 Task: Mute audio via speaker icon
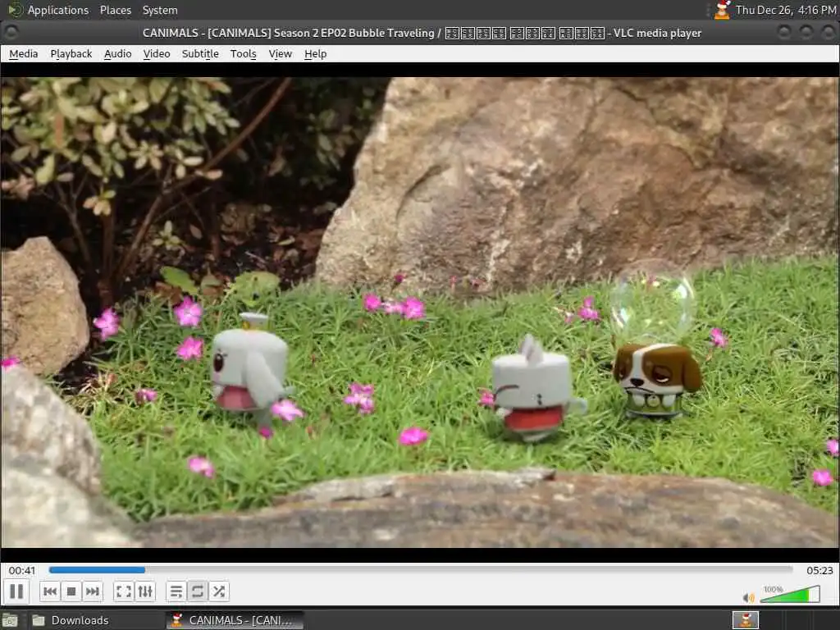tap(748, 597)
